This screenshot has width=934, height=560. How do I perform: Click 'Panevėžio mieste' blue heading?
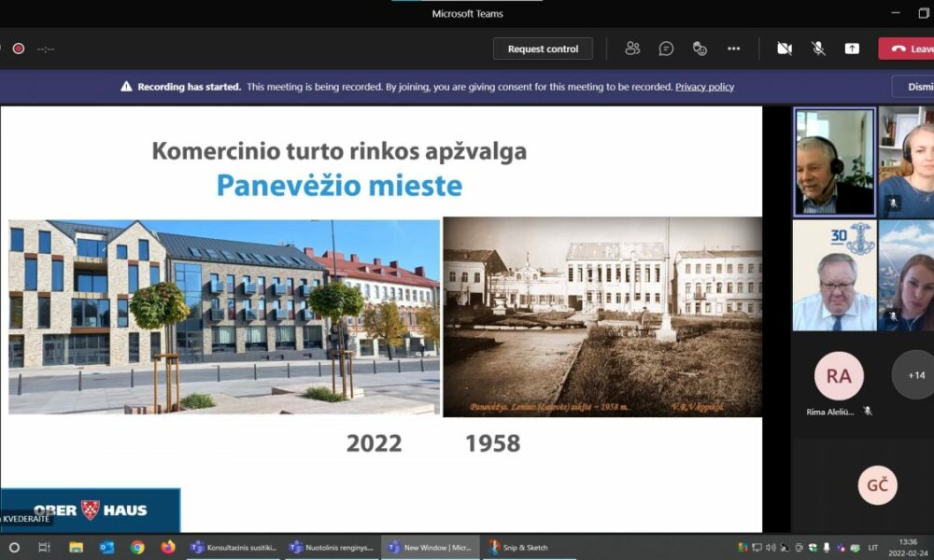(x=340, y=186)
